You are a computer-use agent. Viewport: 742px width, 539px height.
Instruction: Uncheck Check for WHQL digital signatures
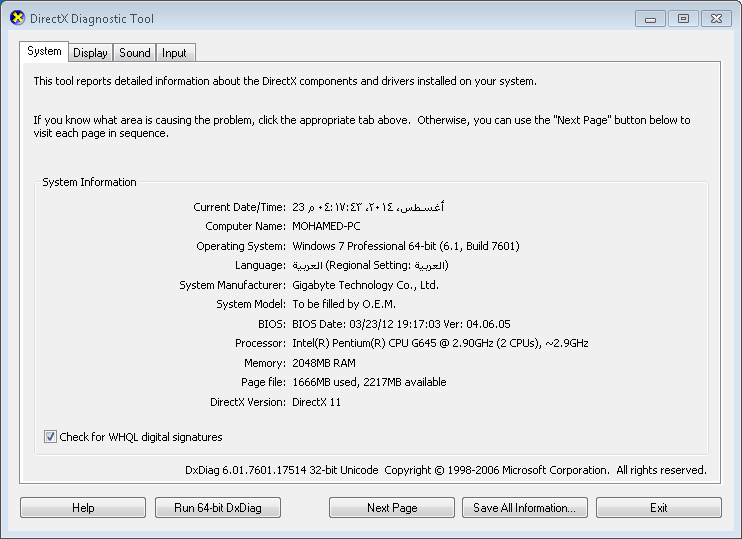pos(50,437)
